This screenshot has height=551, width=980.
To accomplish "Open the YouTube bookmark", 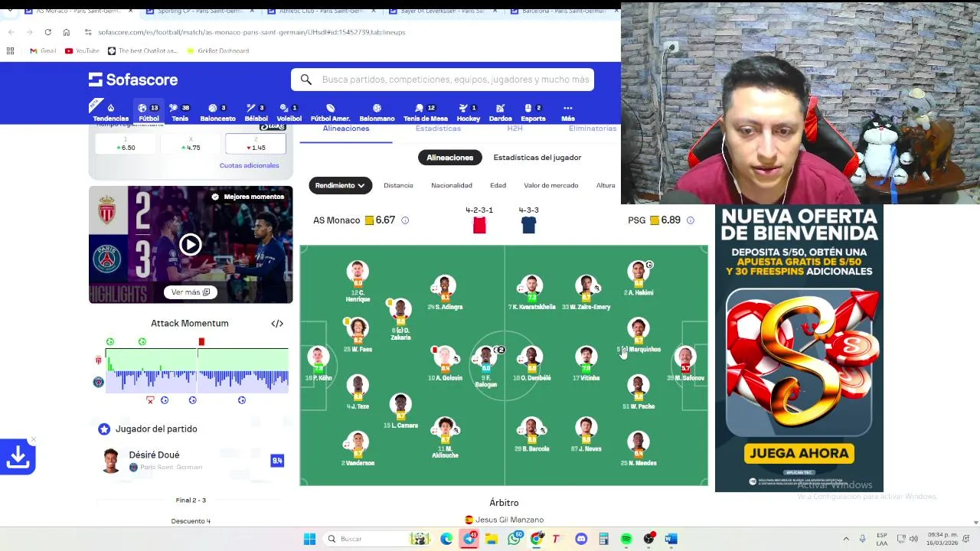I will [82, 51].
